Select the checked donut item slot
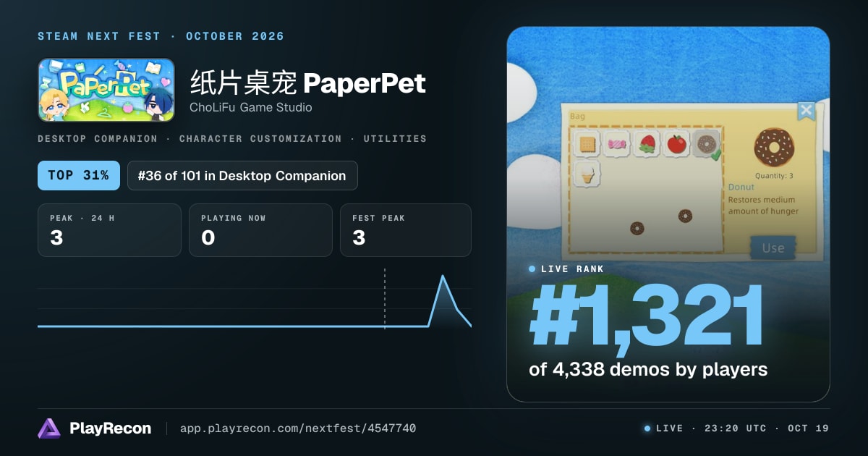868x456 pixels. pos(706,144)
